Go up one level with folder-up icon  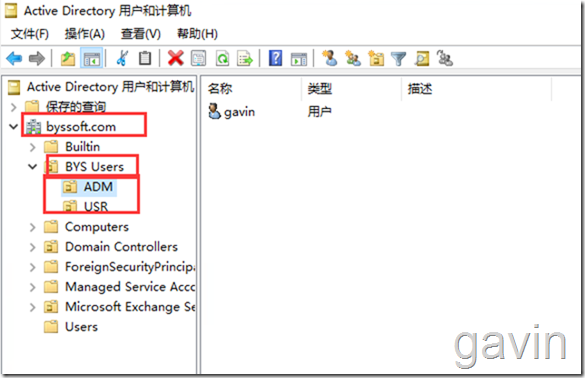(68, 59)
